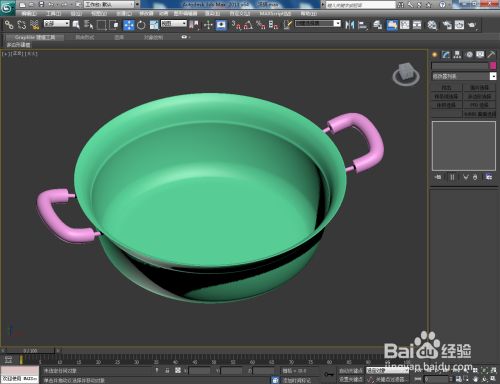Click Configure Modifier Sets icon
This screenshot has height=384, width=500.
point(489,177)
